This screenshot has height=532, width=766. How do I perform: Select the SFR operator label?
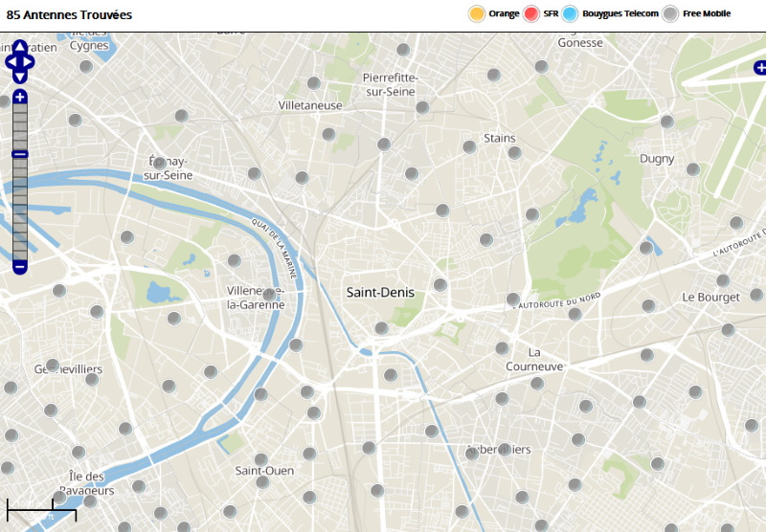pos(551,13)
